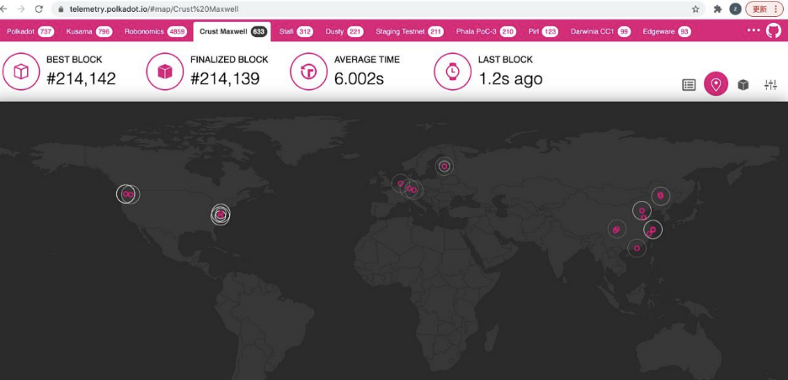Image resolution: width=788 pixels, height=380 pixels.
Task: Bookmark this page with star icon
Action: [696, 9]
